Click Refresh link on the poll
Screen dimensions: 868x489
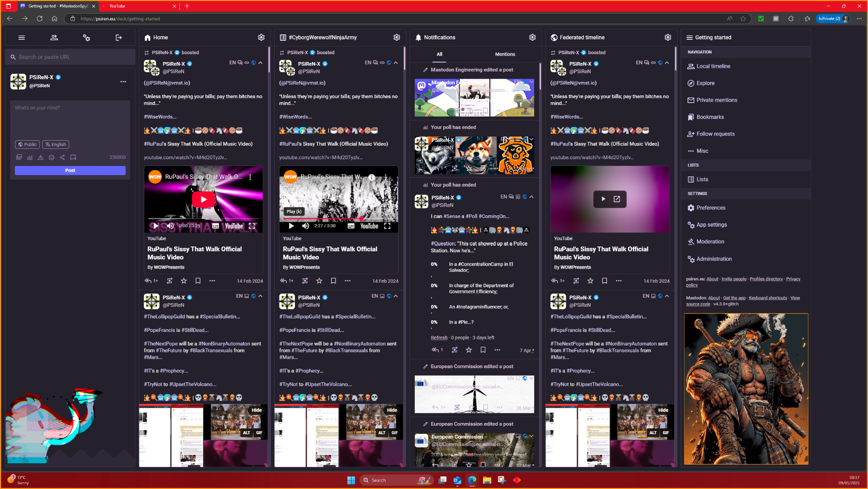click(439, 338)
